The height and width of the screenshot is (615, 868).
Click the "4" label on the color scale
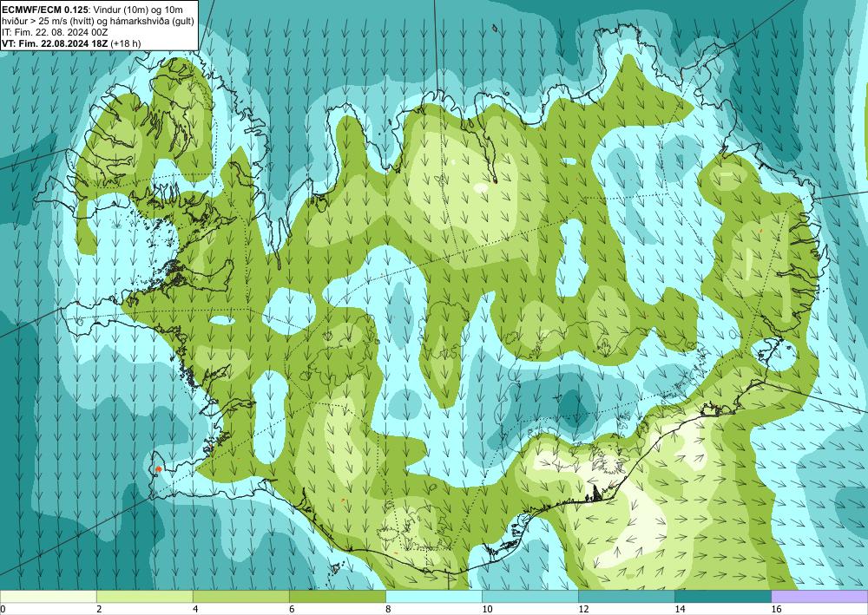(194, 609)
